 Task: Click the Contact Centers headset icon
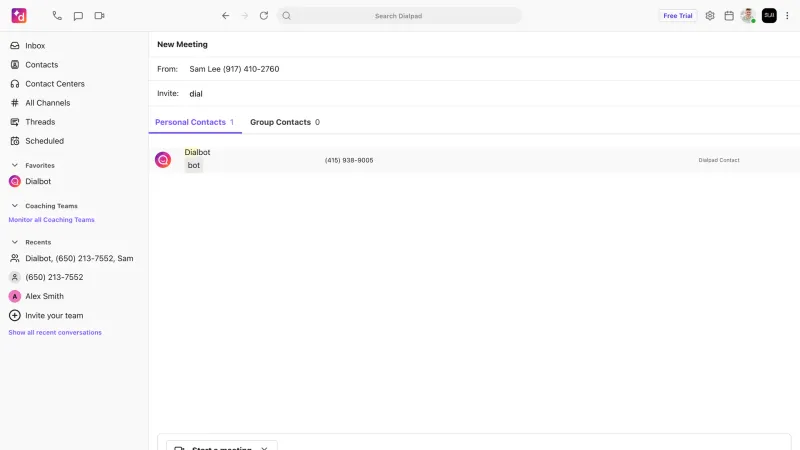click(x=15, y=84)
